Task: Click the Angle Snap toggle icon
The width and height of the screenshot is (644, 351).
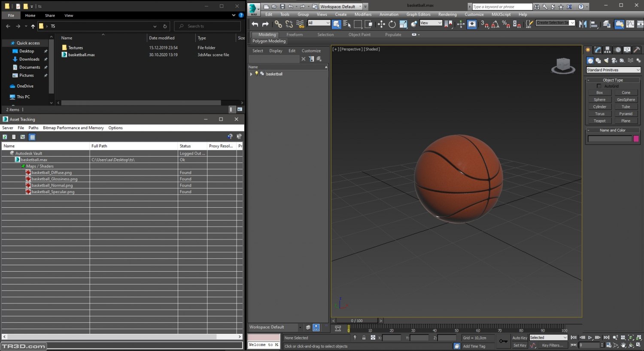Action: (x=495, y=24)
